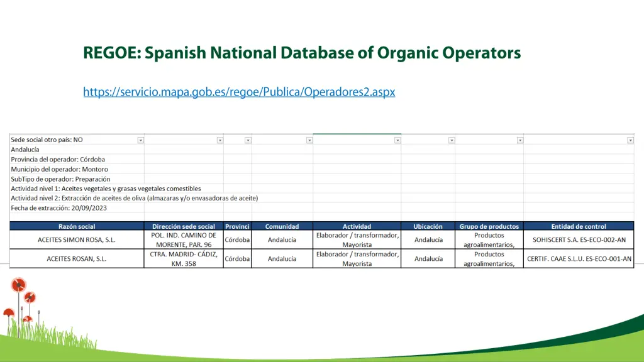The width and height of the screenshot is (644, 362).
Task: Open the Dirección sede social filter dropdown
Action: pos(219,140)
